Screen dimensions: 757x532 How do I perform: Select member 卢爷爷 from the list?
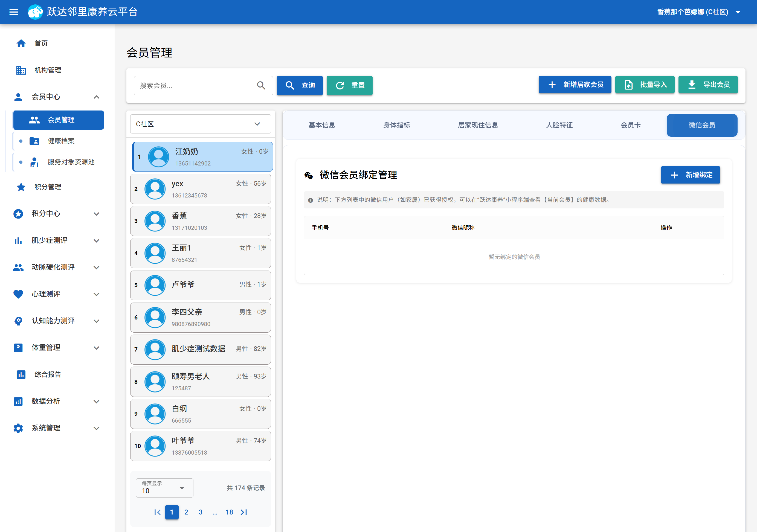(201, 286)
